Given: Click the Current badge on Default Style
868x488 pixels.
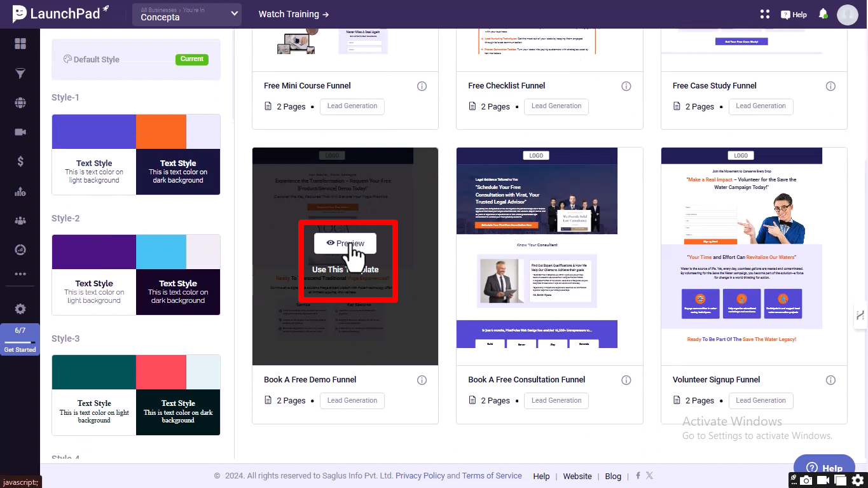Looking at the screenshot, I should (192, 59).
